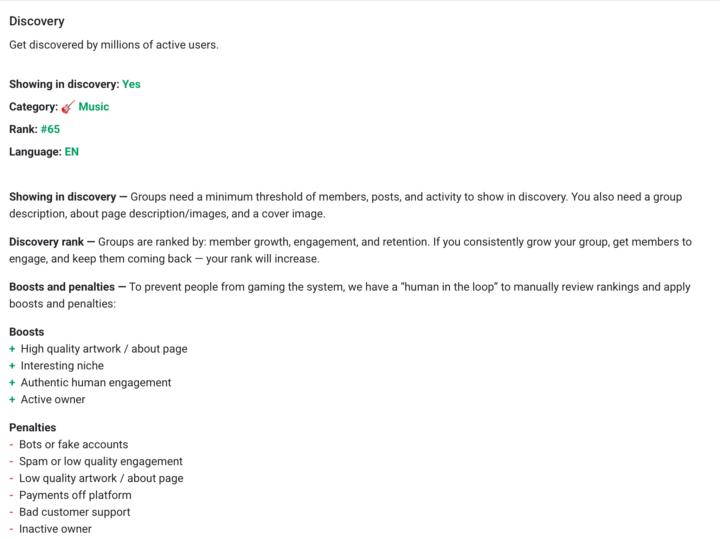Click the minus icon beside Inactive owner
This screenshot has height=539, width=720.
pos(11,529)
